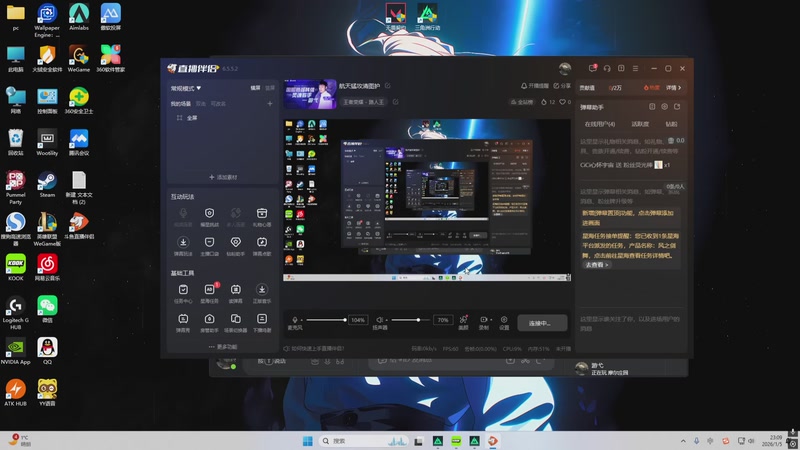Image resolution: width=800 pixels, height=450 pixels.
Task: Open the QQ desktop icon
Action: (x=47, y=351)
